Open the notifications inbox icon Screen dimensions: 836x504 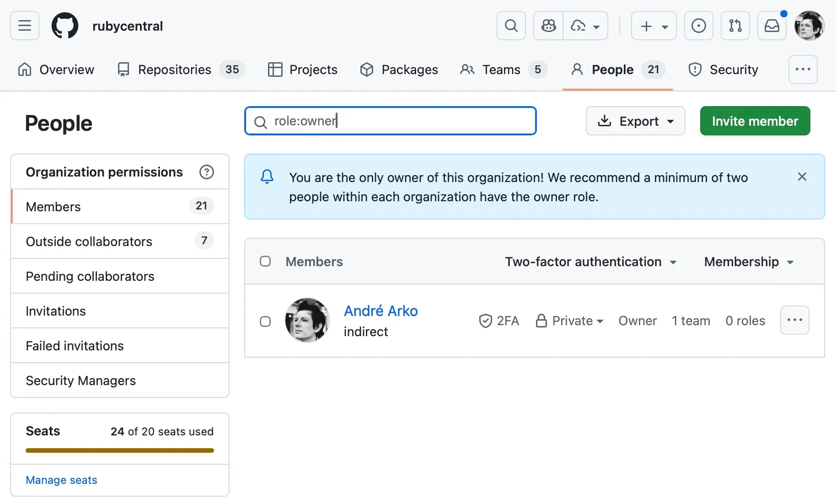pos(772,26)
